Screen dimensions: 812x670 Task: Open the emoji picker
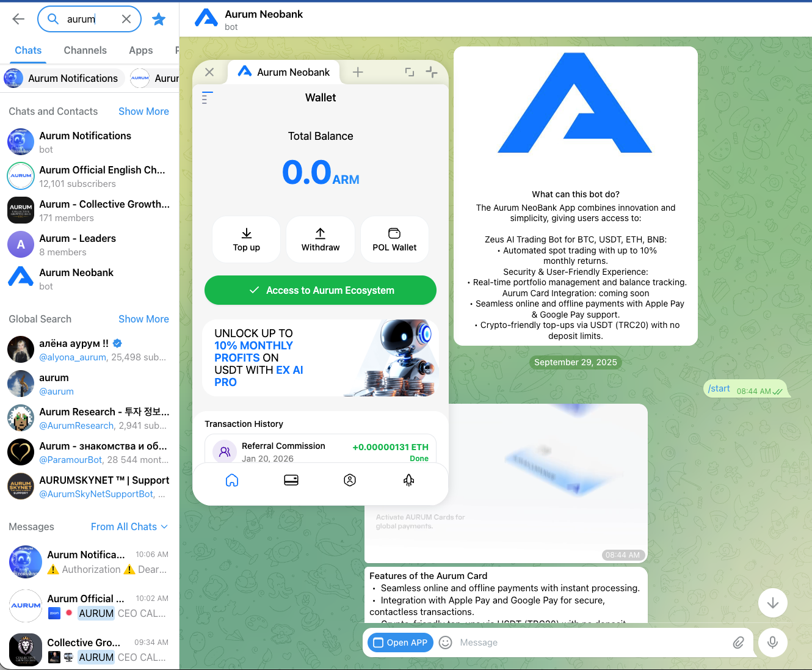pos(446,643)
